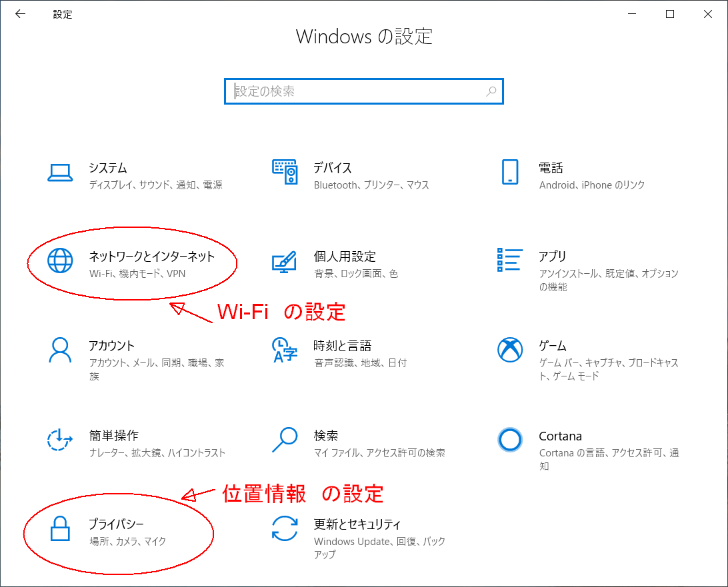Choose the 個人用設定 title
Viewport: 728px width, 587px height.
(345, 257)
